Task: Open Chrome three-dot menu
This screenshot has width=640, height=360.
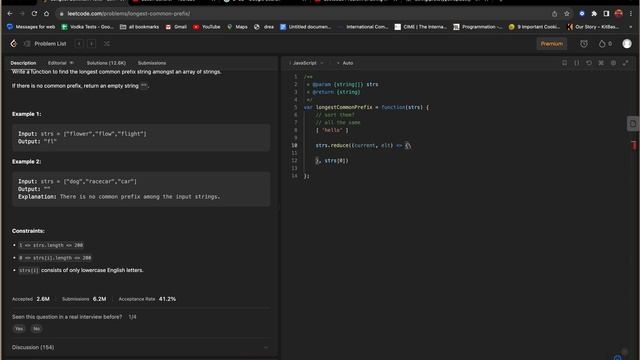Action: (631, 13)
